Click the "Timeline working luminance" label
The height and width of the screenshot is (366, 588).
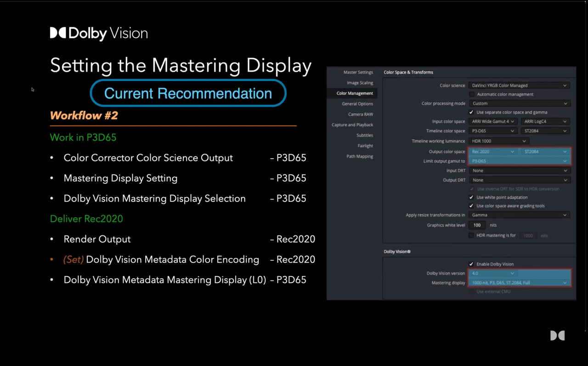coord(438,141)
